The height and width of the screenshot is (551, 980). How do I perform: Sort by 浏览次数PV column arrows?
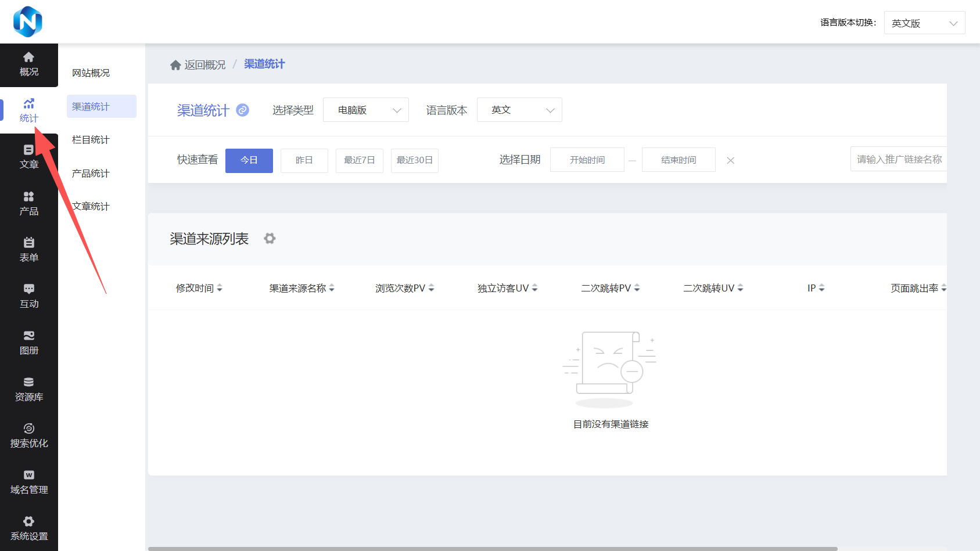[432, 288]
